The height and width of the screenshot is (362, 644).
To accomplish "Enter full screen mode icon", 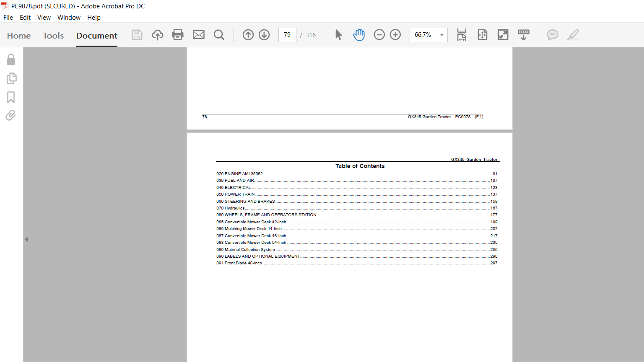I will [x=503, y=35].
